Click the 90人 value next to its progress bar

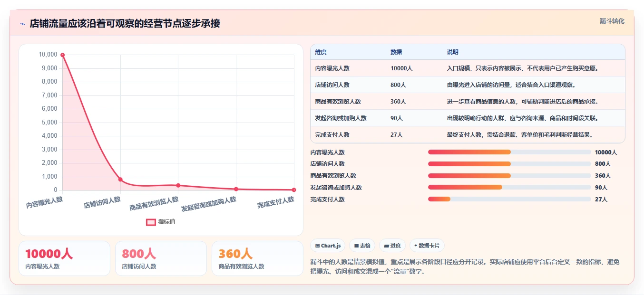601,188
